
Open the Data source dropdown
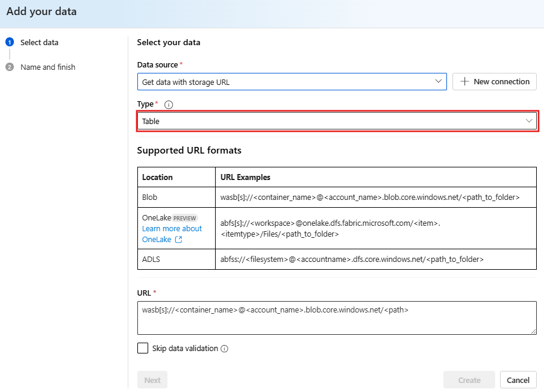[x=292, y=81]
